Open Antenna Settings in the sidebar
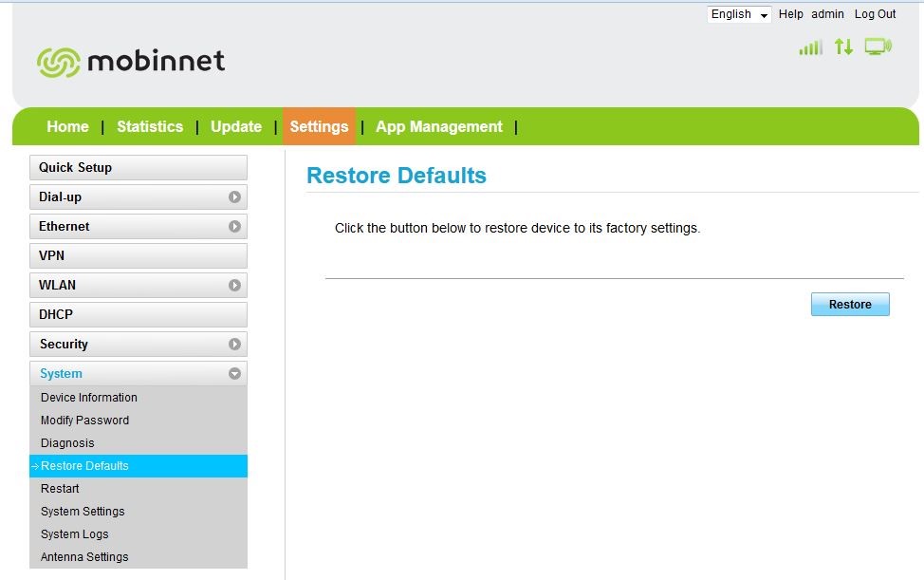The height and width of the screenshot is (580, 924). pos(84,557)
